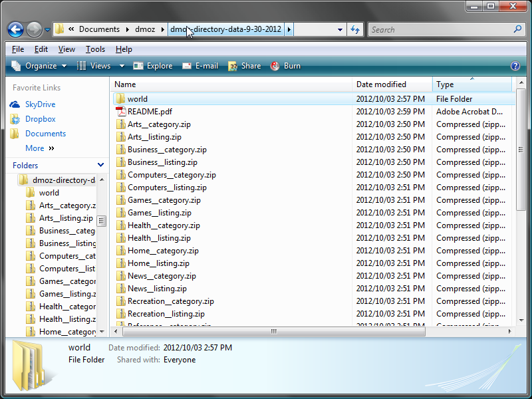This screenshot has height=399, width=532.
Task: Select world folder in the Folders tree
Action: tap(49, 193)
